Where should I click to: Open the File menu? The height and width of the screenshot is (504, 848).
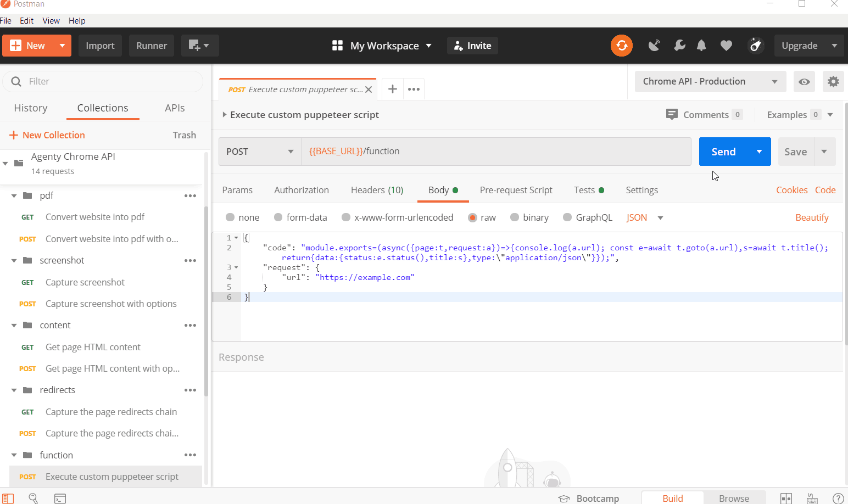pyautogui.click(x=5, y=20)
